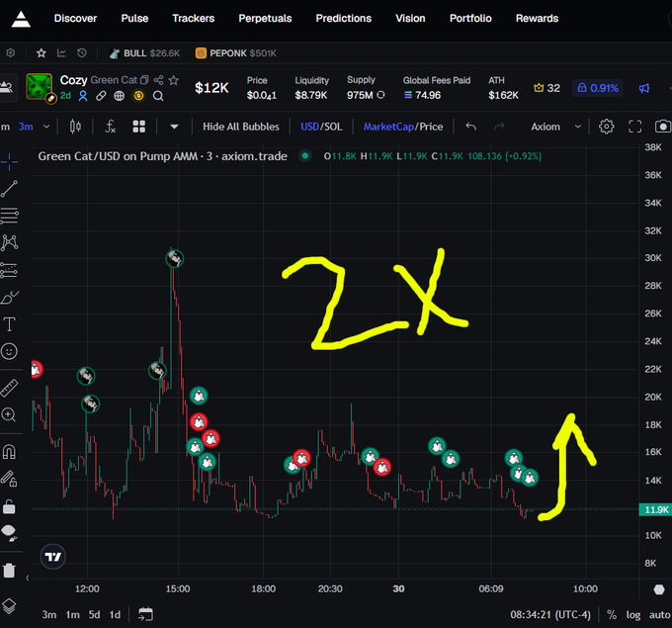Enter fullscreen chart mode
672x628 pixels.
(x=635, y=127)
